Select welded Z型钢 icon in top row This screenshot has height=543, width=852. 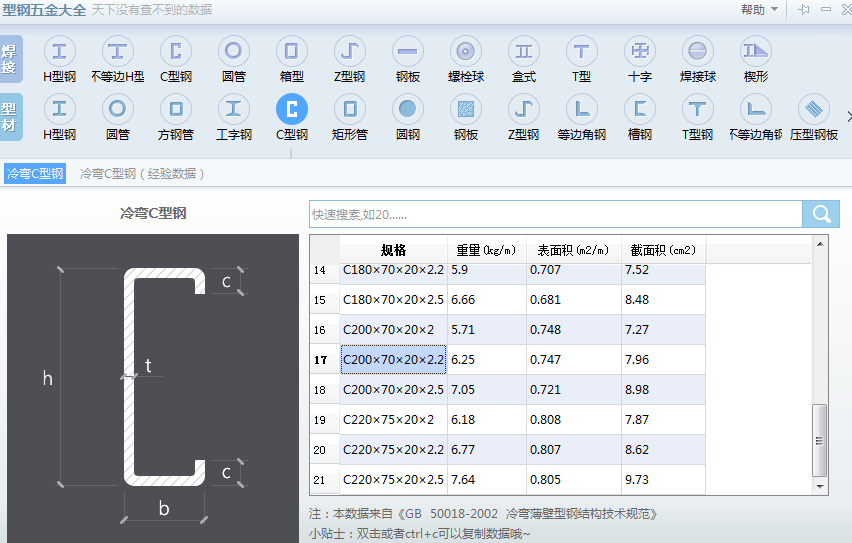click(x=349, y=52)
